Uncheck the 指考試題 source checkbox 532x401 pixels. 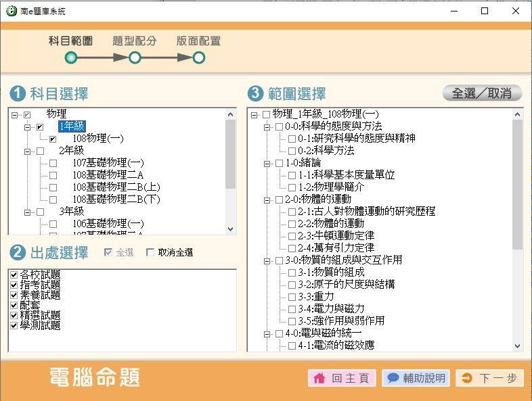coord(14,285)
